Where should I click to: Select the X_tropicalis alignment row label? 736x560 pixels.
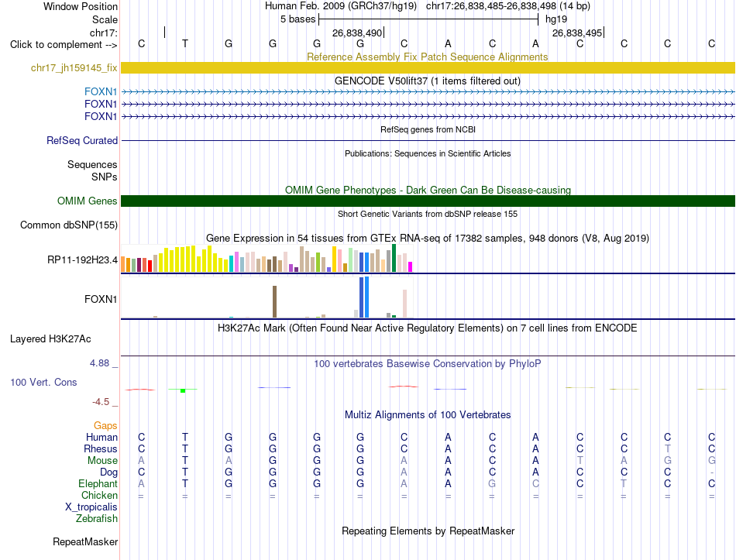91,507
